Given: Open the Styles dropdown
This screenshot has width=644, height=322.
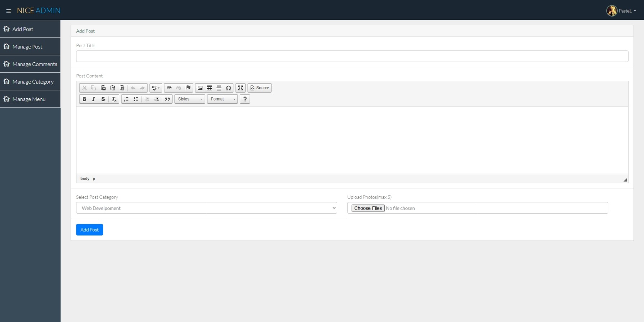Looking at the screenshot, I should [x=190, y=99].
